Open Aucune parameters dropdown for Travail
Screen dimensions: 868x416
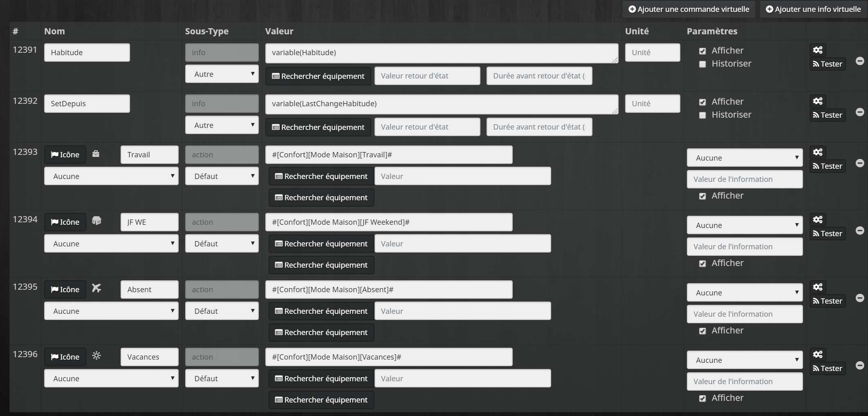point(745,158)
